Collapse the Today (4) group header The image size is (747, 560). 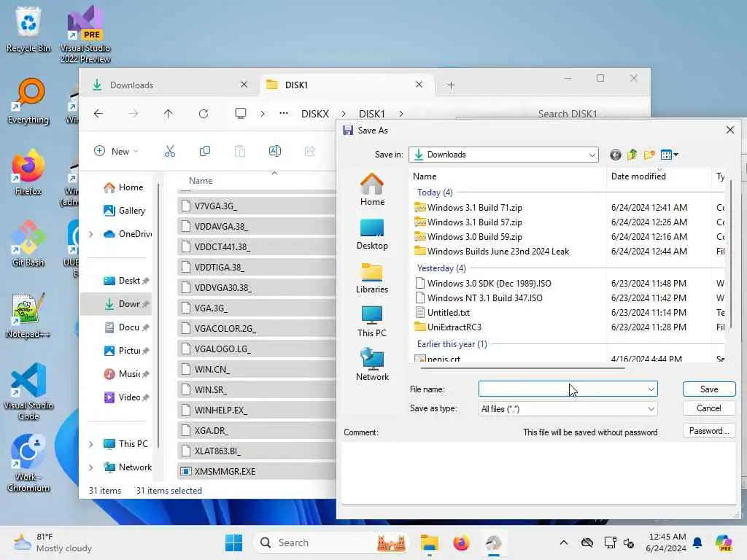coord(435,192)
